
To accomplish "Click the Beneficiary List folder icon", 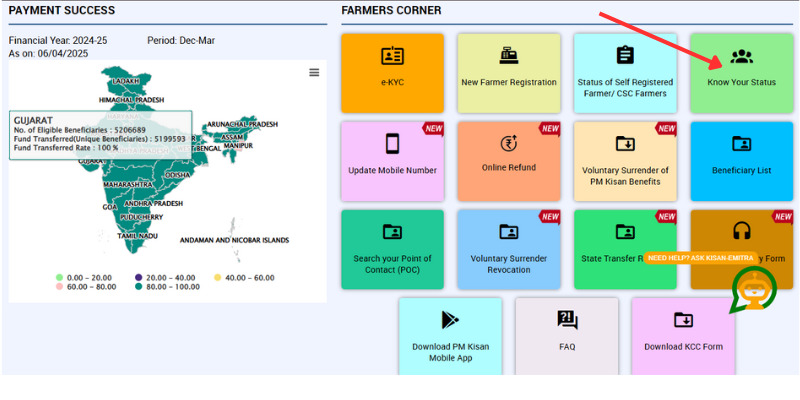I will point(741,144).
